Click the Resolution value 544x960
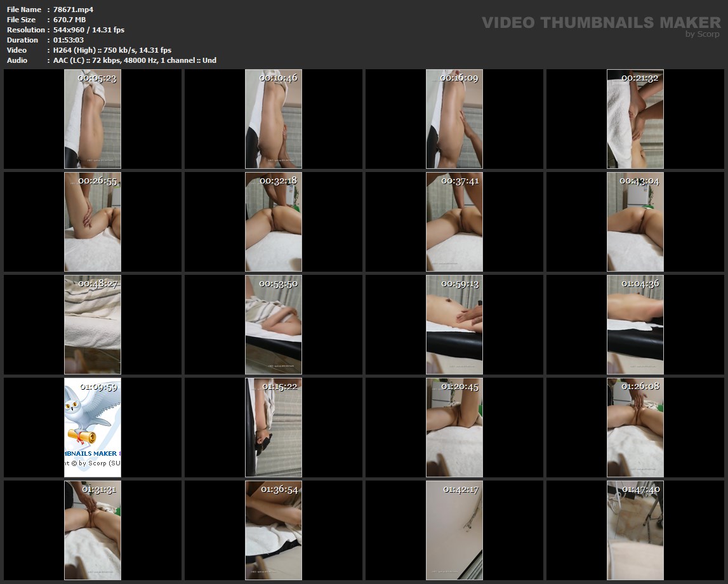 coord(89,30)
